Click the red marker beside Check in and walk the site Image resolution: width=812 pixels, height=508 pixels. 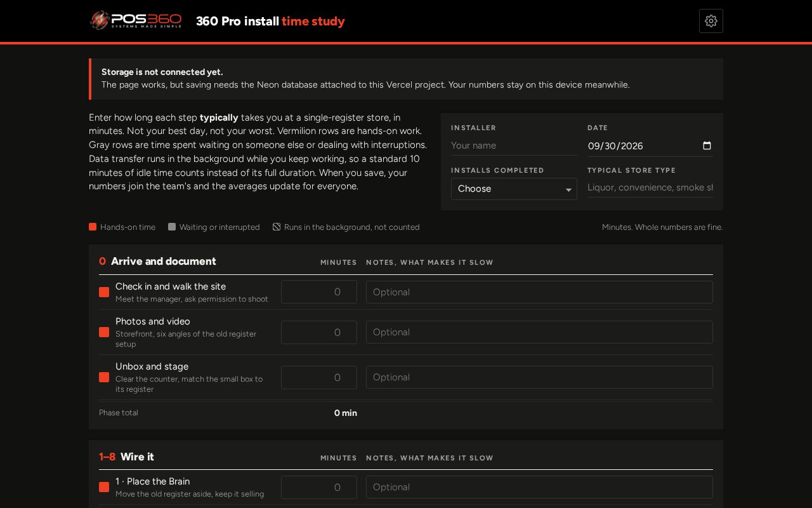click(x=104, y=292)
